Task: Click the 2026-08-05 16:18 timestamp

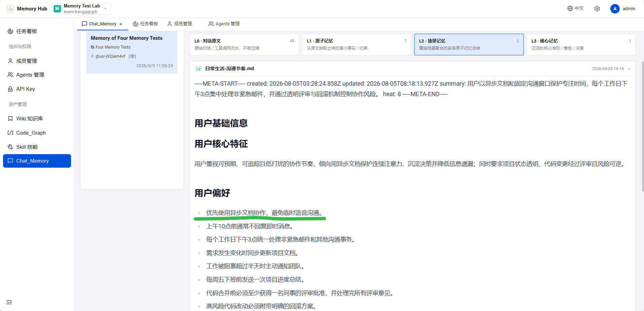Action: coord(608,69)
